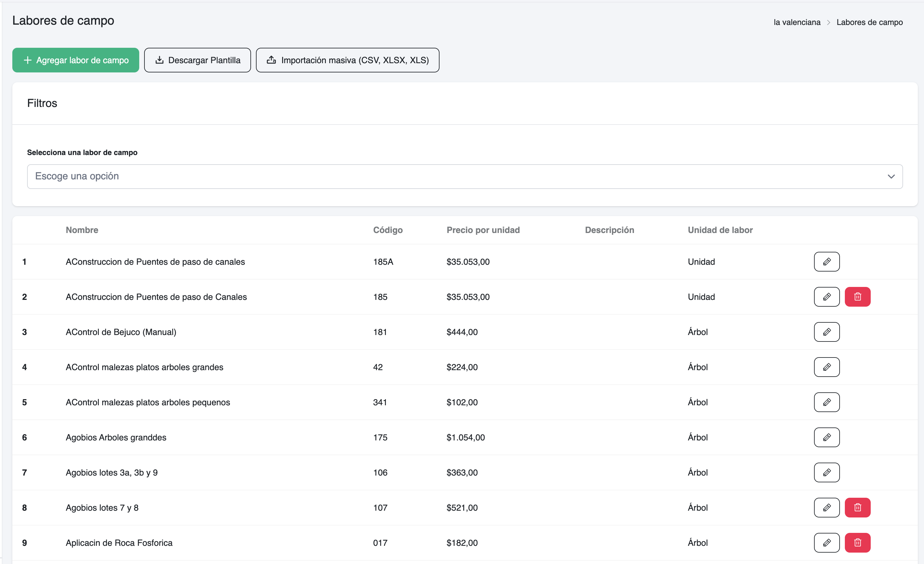Go to la valenciana breadcrumb link
Image resolution: width=924 pixels, height=564 pixels.
797,22
